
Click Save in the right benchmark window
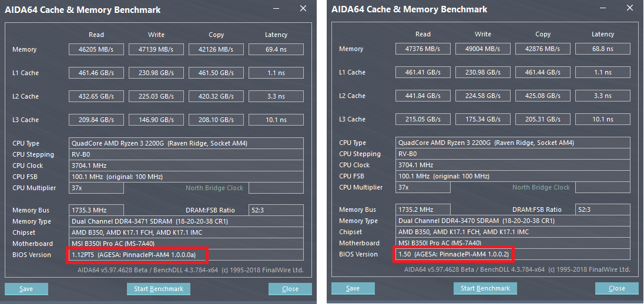tap(353, 288)
